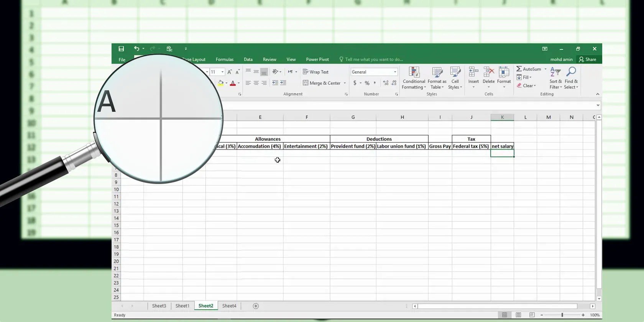The height and width of the screenshot is (322, 644).
Task: Open Clear dropdown in Editing group
Action: 526,85
